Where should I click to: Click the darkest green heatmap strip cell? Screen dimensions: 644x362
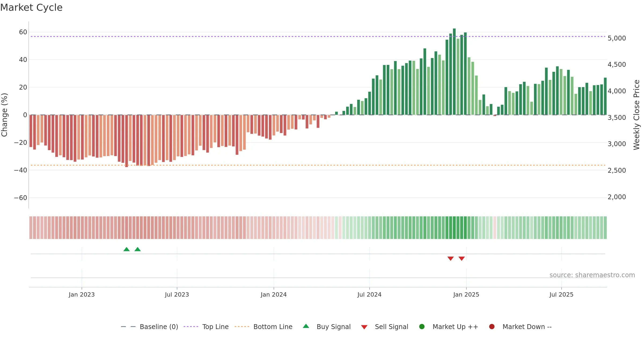click(x=454, y=228)
